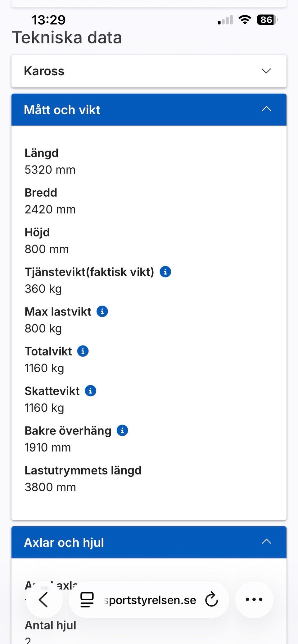Tap the Mått och vikt chevron
Image resolution: width=298 pixels, height=644 pixels.
click(x=266, y=109)
